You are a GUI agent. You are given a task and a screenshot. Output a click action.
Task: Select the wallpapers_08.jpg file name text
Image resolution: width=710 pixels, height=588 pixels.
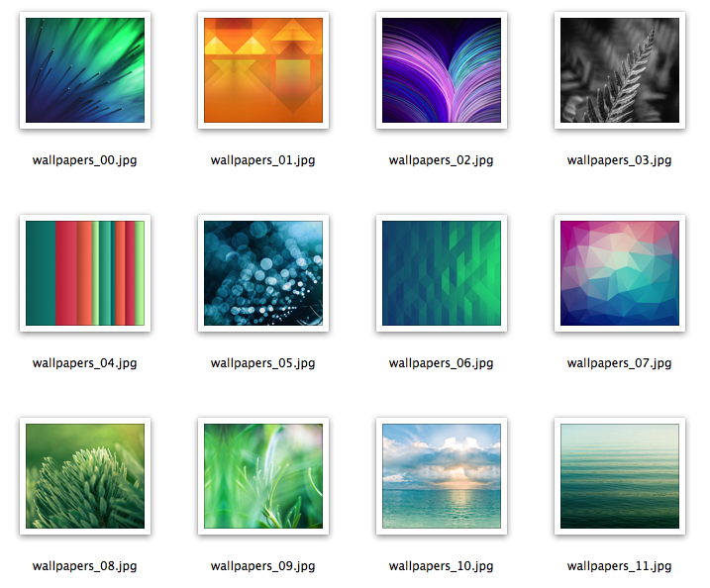coord(85,566)
